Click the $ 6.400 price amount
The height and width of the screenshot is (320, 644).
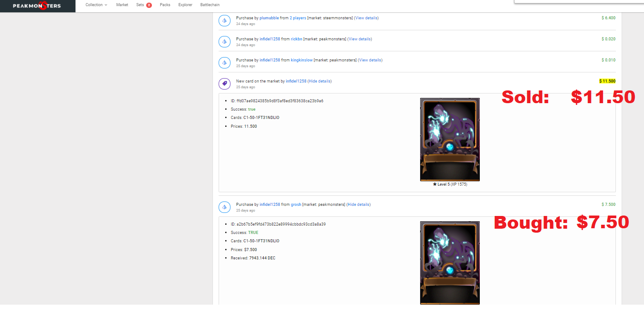coord(608,18)
